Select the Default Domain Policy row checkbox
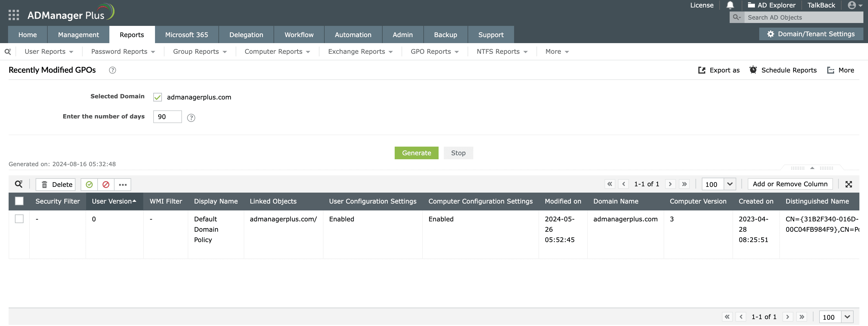Screen dimensions: 868x326 point(19,219)
